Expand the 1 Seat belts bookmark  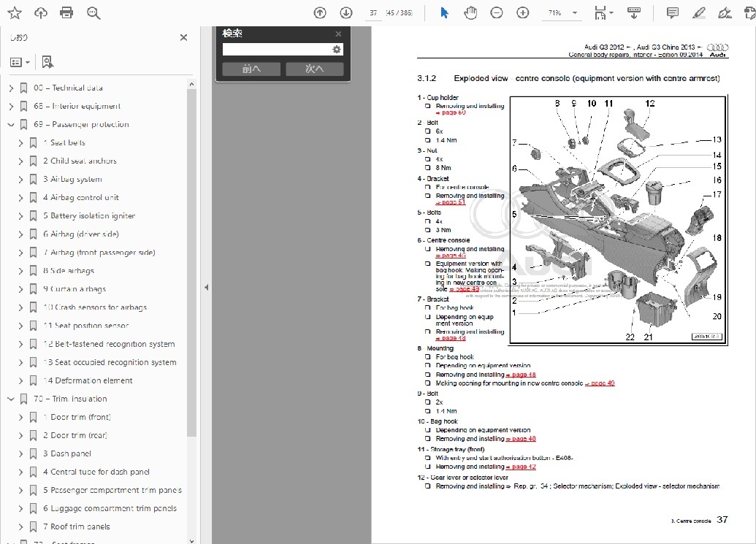(x=20, y=143)
